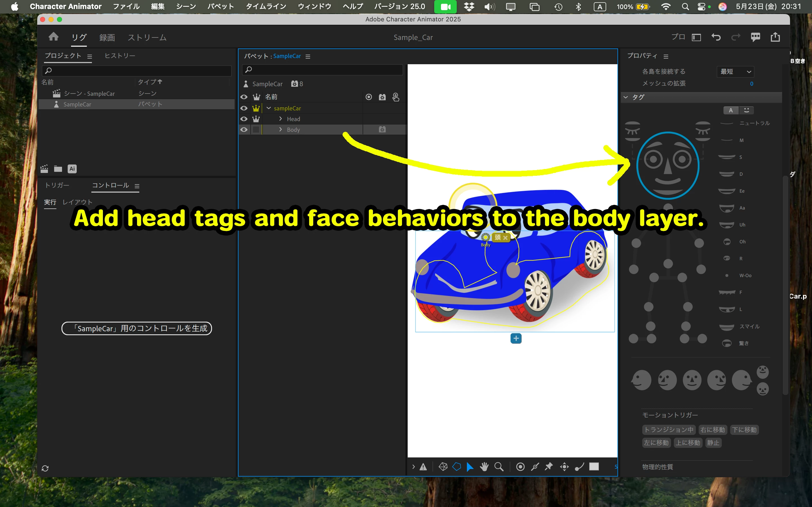Open the タイムライン menu
The height and width of the screenshot is (507, 812).
[x=266, y=6]
